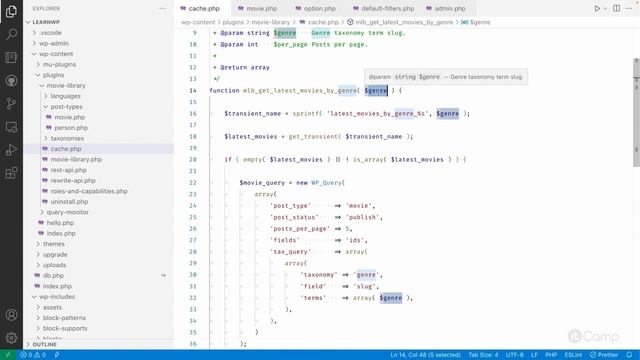Viewport: 640px width, 360px height.
Task: Open the Explorer view in activity bar
Action: (x=11, y=11)
